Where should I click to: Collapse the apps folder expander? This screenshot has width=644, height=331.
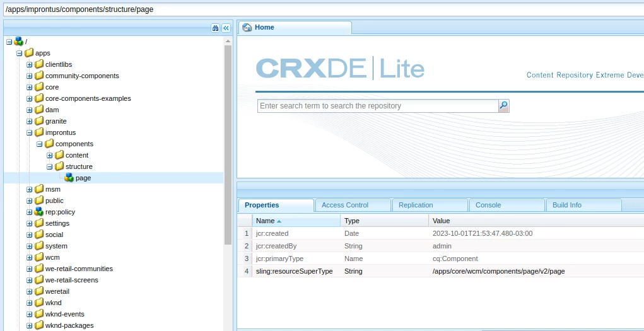(x=20, y=54)
